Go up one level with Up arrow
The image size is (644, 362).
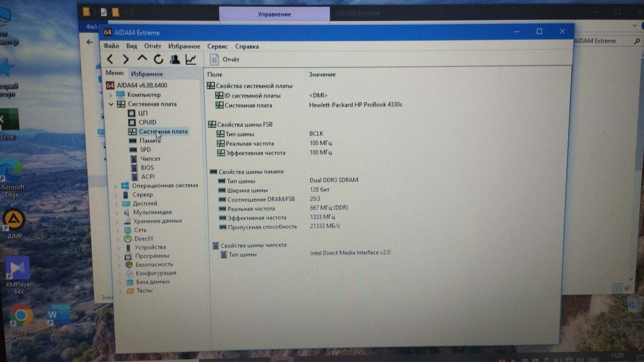tap(142, 59)
